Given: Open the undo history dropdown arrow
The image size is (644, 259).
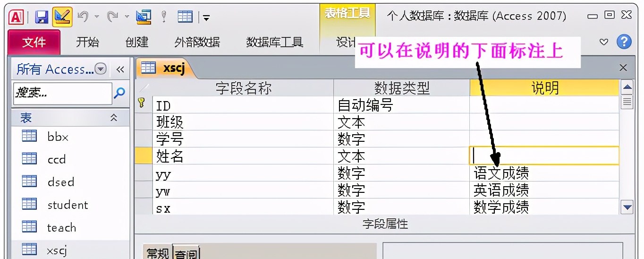Looking at the screenshot, I should tap(96, 17).
